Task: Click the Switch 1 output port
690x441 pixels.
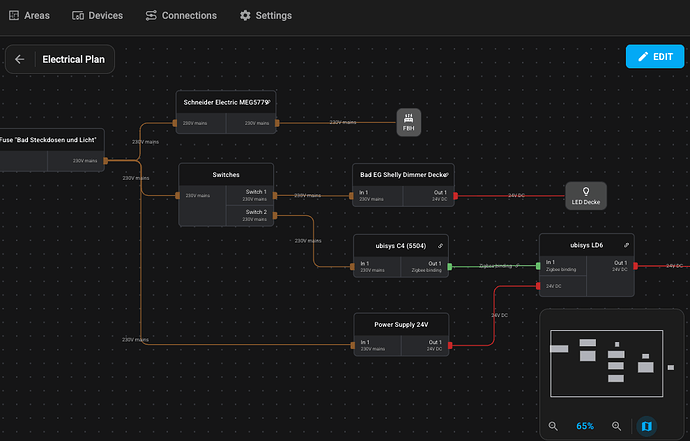Action: [x=275, y=195]
